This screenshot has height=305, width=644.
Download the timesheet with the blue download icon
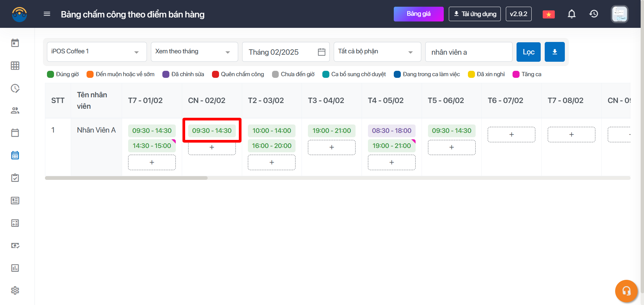click(x=554, y=52)
